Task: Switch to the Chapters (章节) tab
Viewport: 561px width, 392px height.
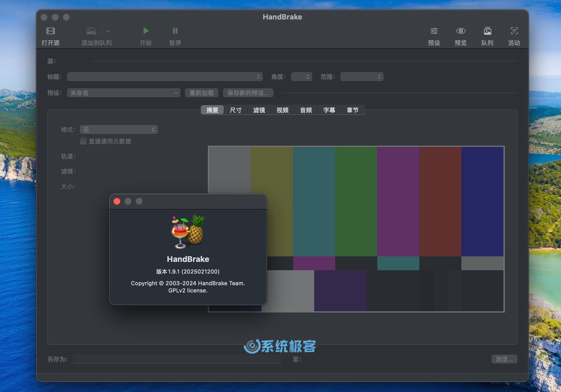Action: [x=353, y=110]
